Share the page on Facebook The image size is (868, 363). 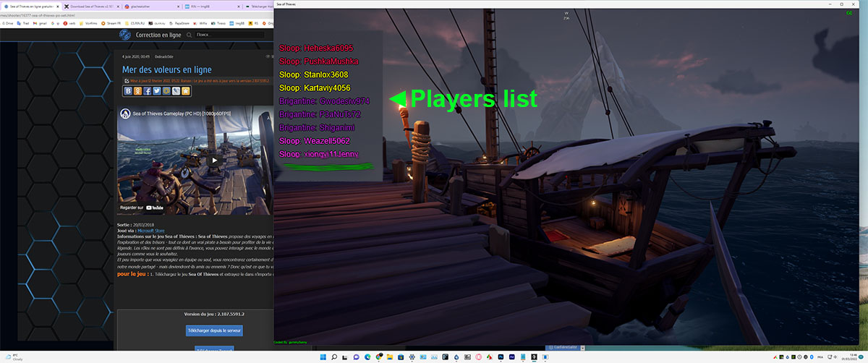pyautogui.click(x=148, y=91)
